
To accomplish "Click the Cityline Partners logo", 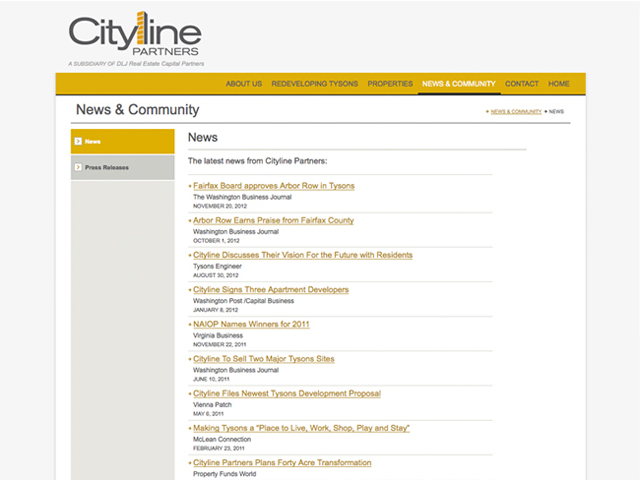I will (x=135, y=34).
